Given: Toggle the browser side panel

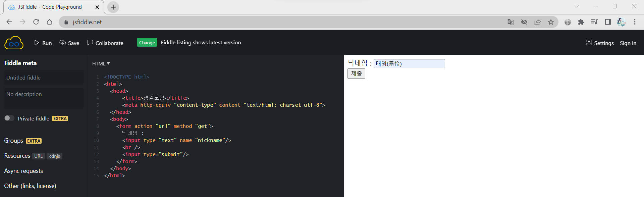Looking at the screenshot, I should pos(608,22).
